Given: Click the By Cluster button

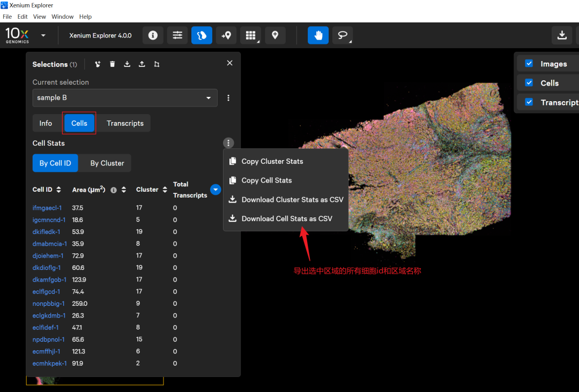Looking at the screenshot, I should (x=107, y=163).
